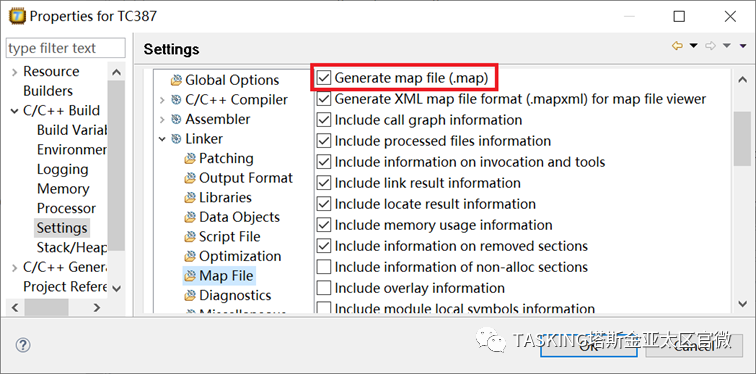The height and width of the screenshot is (374, 756).
Task: Enable Include overlay information
Action: pyautogui.click(x=324, y=288)
